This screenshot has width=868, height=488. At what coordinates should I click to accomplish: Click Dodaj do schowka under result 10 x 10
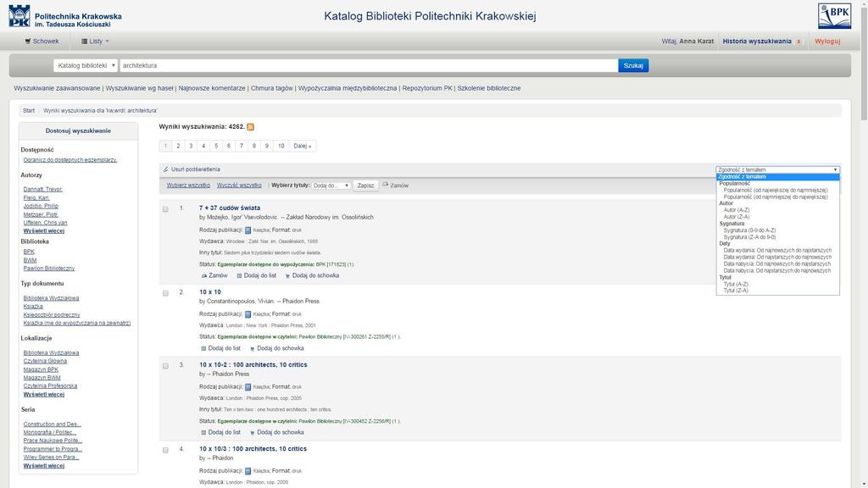[277, 348]
